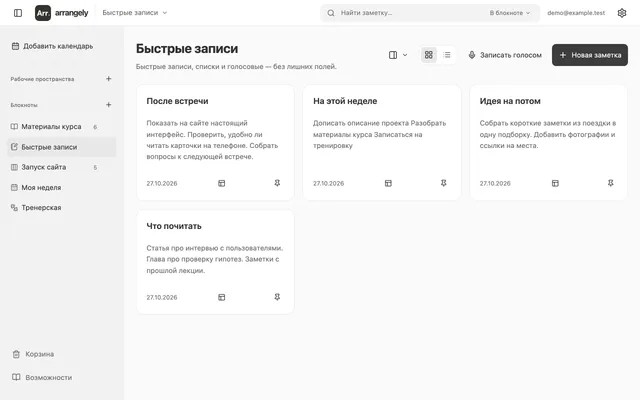Open the Что почитать note card
The image size is (640, 400).
[215, 262]
